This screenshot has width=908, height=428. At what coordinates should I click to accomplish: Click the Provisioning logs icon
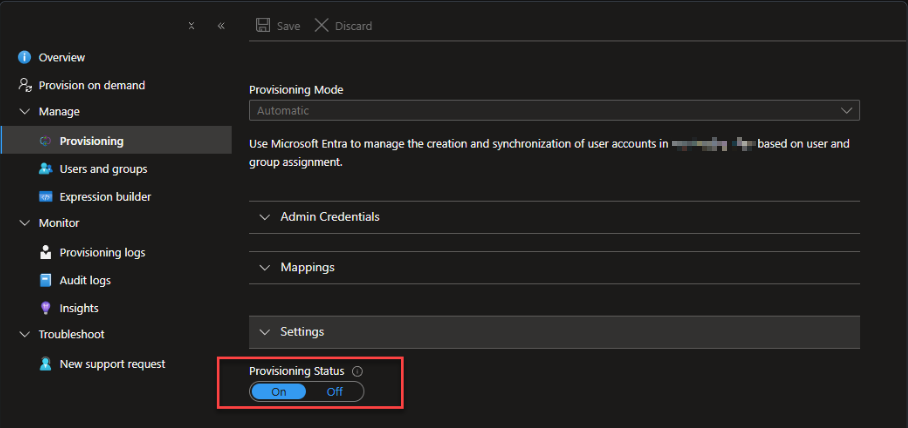45,253
